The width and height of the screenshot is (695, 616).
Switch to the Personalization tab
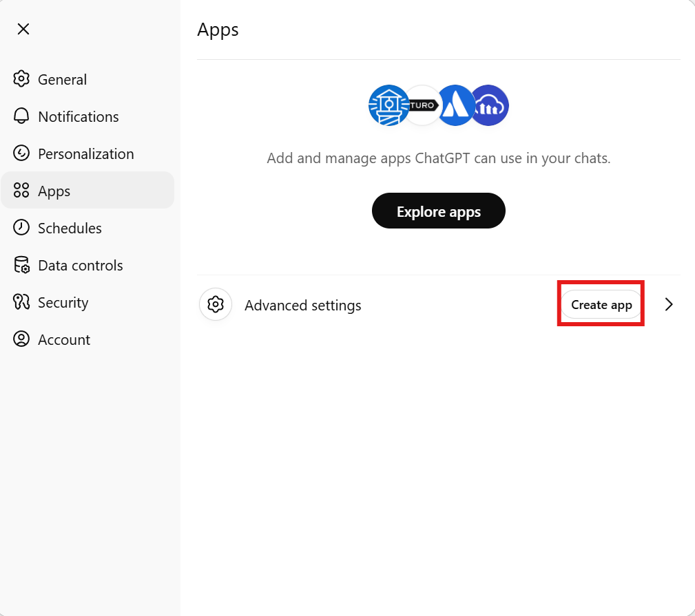tap(87, 153)
